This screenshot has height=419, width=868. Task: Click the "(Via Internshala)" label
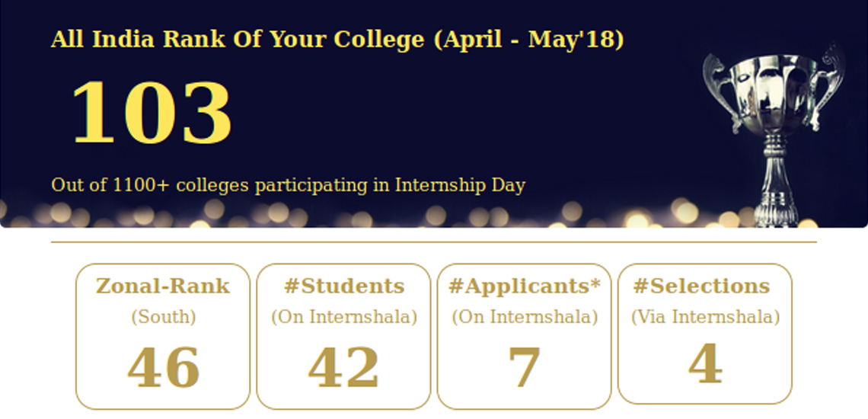click(705, 317)
